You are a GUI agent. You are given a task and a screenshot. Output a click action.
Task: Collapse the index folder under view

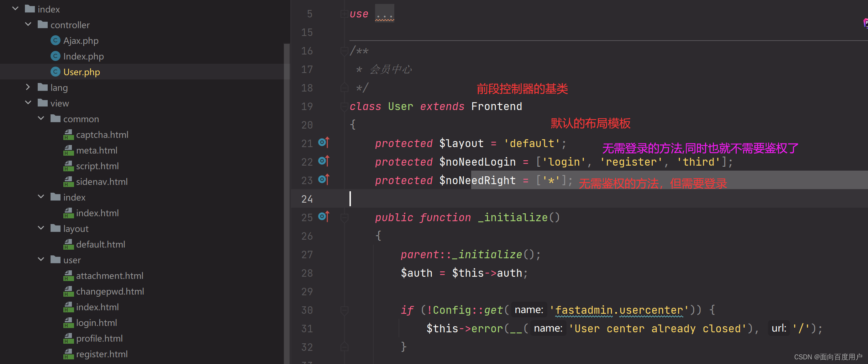(x=41, y=197)
